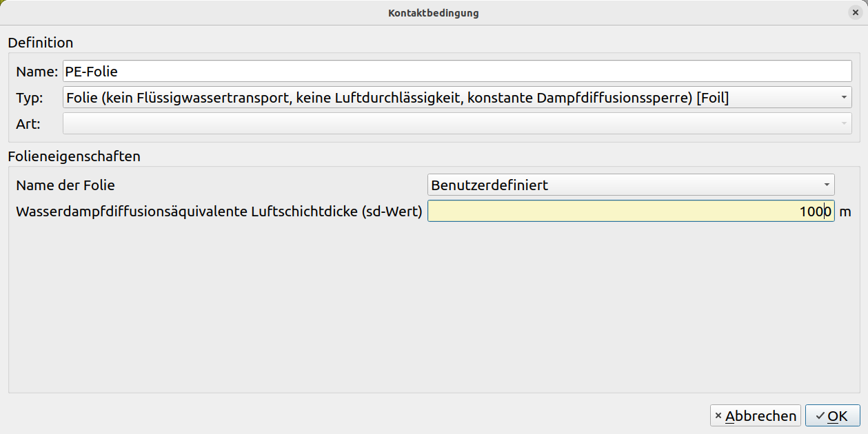The width and height of the screenshot is (868, 434).
Task: Click the Name field containing PE-Folie
Action: 457,72
